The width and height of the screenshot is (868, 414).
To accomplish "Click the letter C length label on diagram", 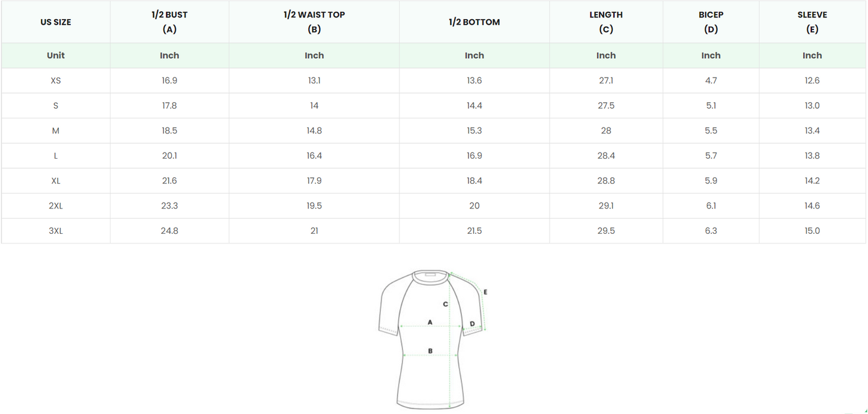I will tap(445, 304).
